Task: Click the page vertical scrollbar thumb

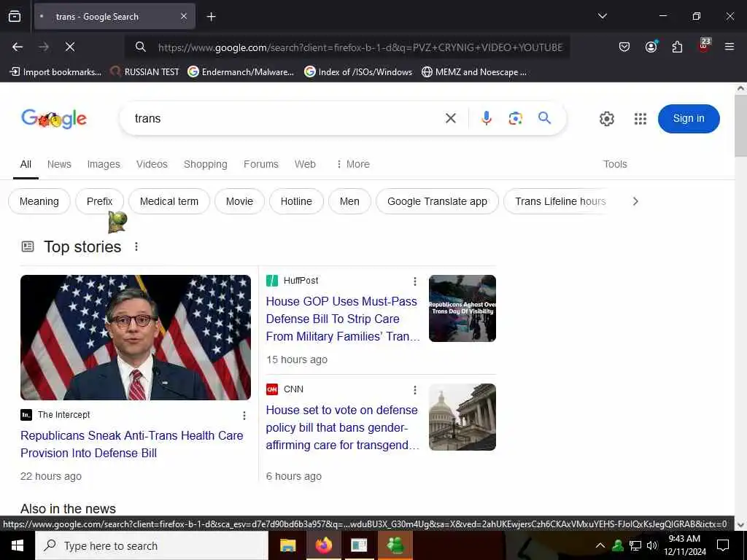Action: tap(741, 125)
